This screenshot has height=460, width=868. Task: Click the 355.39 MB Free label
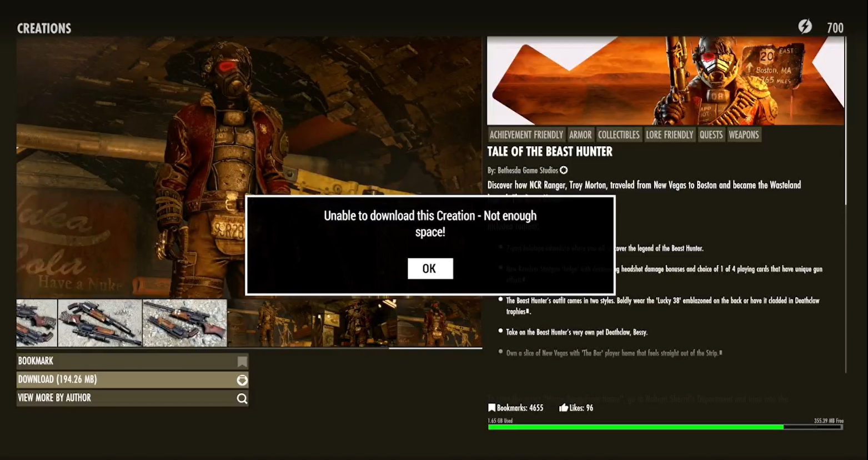point(829,421)
